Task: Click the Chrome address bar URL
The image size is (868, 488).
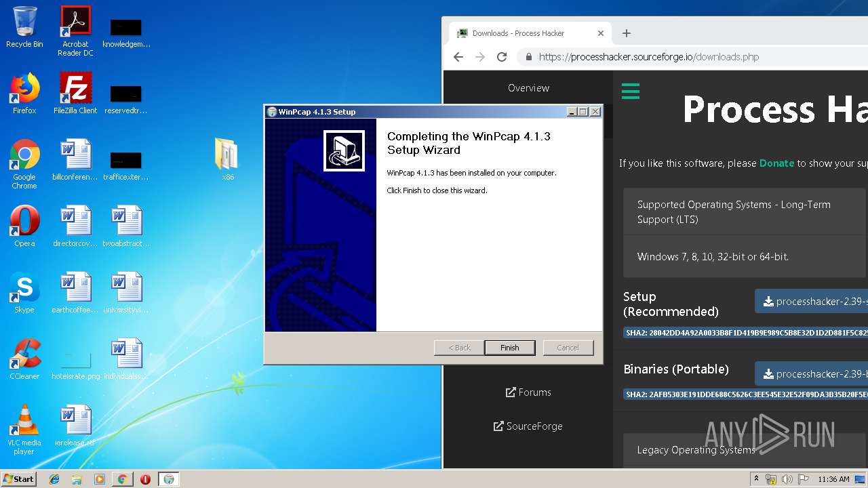Action: [x=648, y=57]
